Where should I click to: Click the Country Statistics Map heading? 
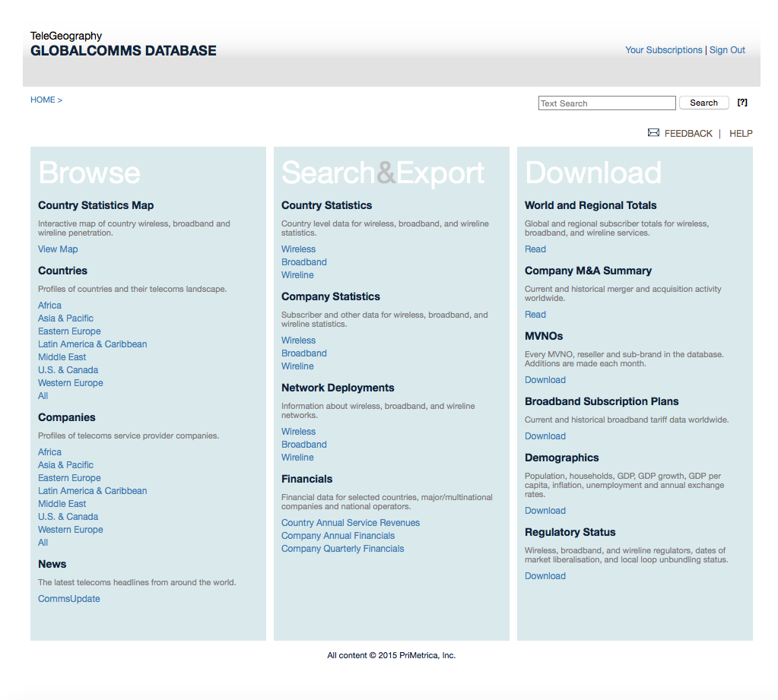click(96, 205)
